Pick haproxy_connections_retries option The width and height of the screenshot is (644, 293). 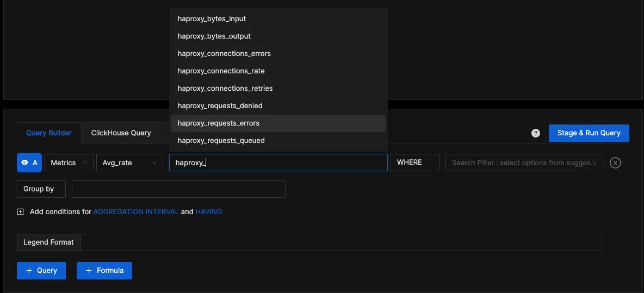click(278, 88)
